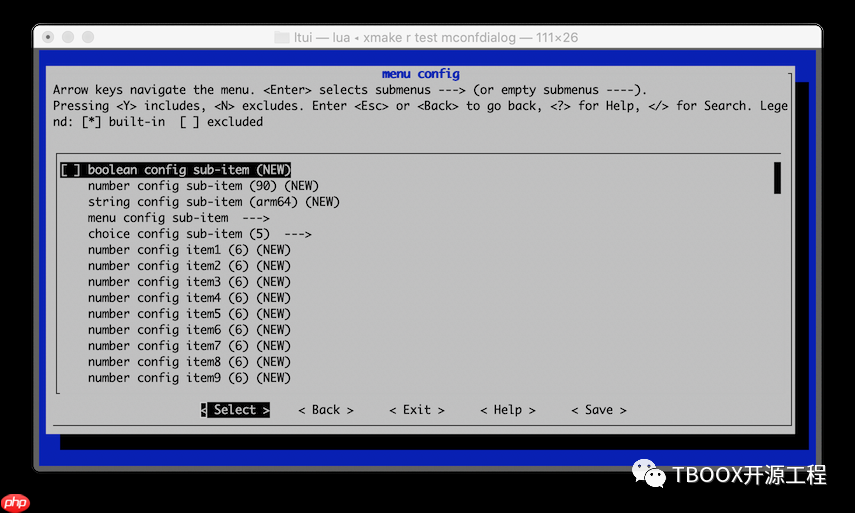Select number config item8 row
Viewport: 855px width, 513px height.
coord(189,362)
